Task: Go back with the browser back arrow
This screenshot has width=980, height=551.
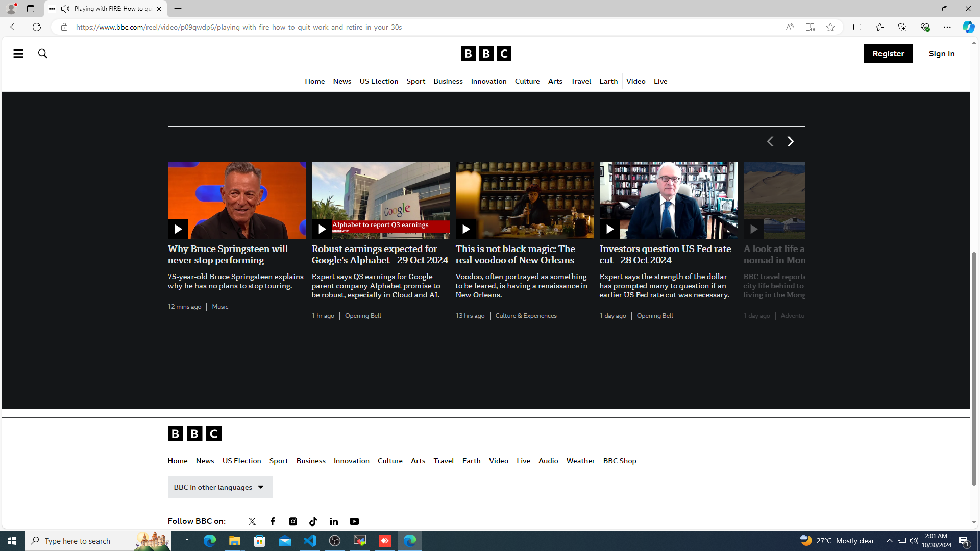Action: [14, 27]
